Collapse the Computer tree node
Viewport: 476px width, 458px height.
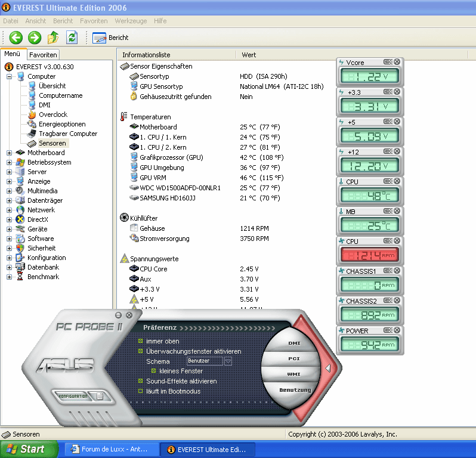(x=9, y=76)
